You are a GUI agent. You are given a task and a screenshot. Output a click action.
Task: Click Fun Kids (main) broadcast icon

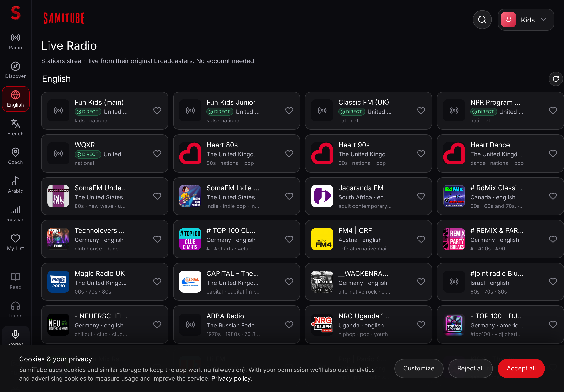click(x=58, y=110)
